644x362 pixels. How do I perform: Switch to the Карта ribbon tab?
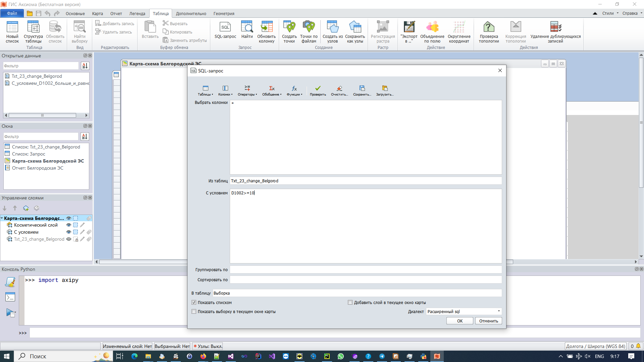97,14
